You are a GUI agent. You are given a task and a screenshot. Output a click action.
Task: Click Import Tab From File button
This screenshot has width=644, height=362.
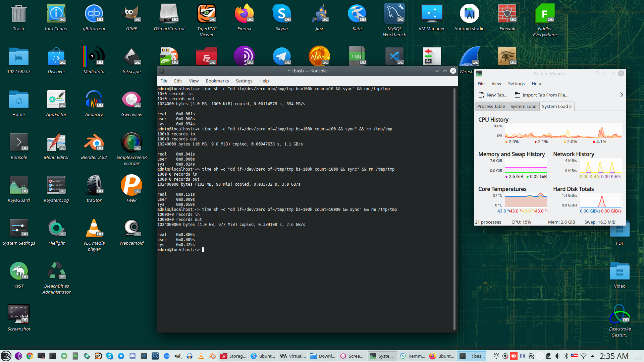coord(541,95)
